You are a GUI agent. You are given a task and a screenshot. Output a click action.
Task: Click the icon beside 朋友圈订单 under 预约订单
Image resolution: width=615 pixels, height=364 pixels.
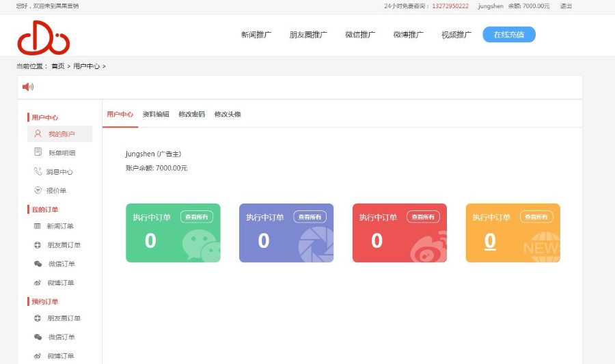pyautogui.click(x=38, y=318)
